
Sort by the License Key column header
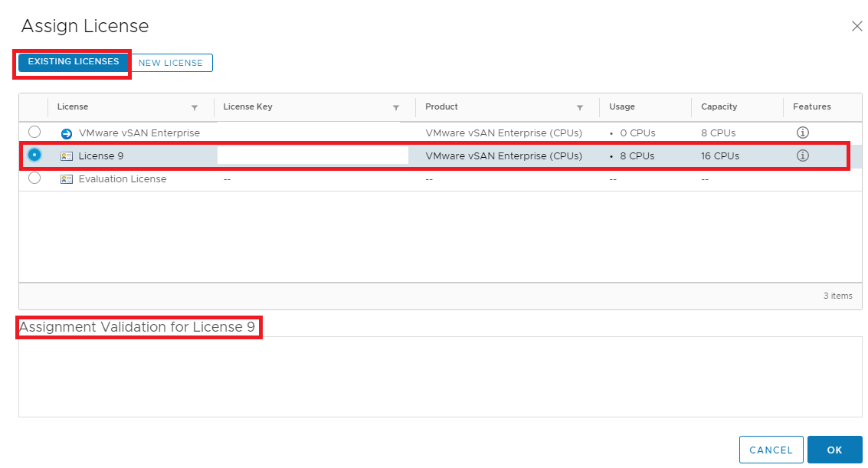coord(247,106)
